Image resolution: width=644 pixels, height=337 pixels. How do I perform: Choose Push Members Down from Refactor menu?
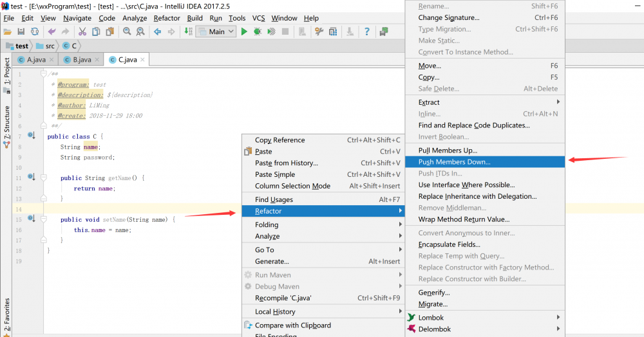pos(454,162)
